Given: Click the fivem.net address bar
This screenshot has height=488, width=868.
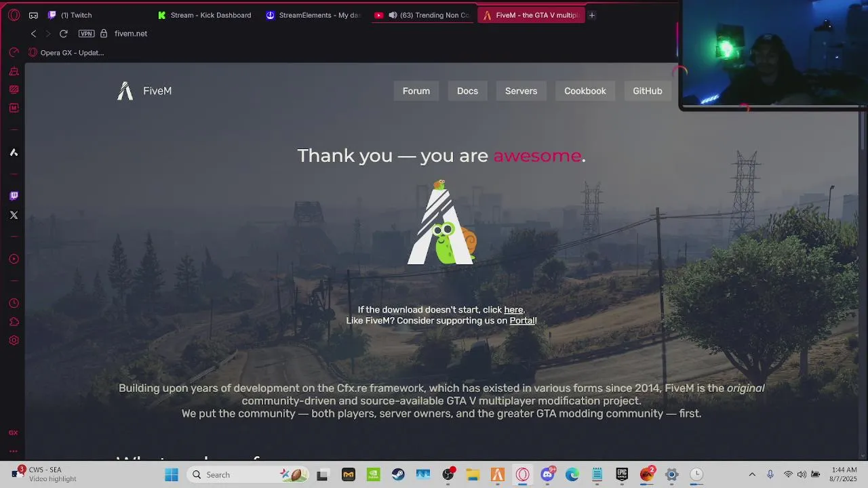Looking at the screenshot, I should click(x=131, y=33).
